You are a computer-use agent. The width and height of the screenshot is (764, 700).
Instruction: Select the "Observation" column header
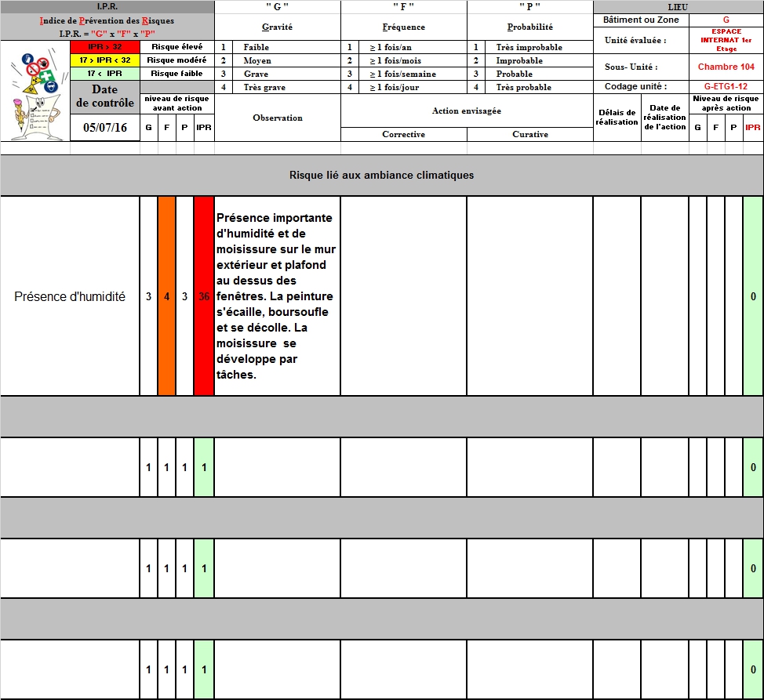277,118
